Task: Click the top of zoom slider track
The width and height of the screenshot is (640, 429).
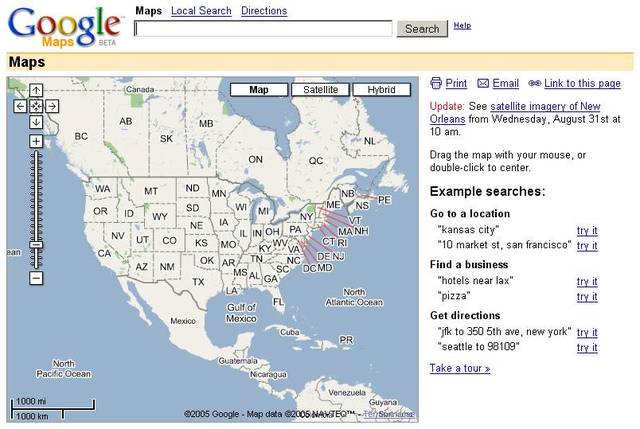Action: [x=36, y=153]
